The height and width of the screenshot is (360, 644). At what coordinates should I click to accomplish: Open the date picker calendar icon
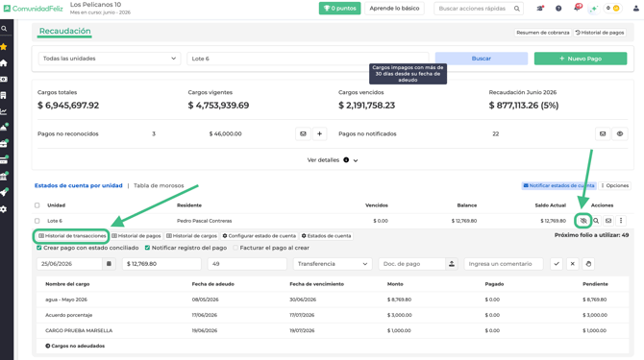tap(109, 264)
